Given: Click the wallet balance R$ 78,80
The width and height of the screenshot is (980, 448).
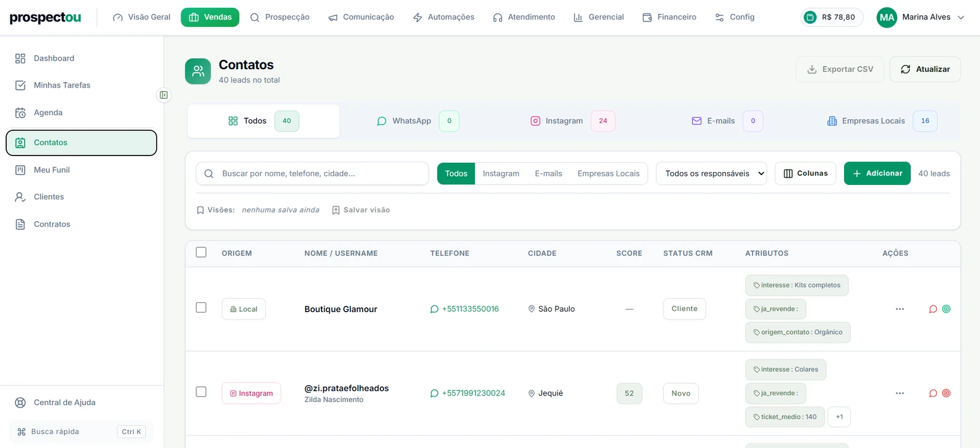Looking at the screenshot, I should tap(832, 17).
